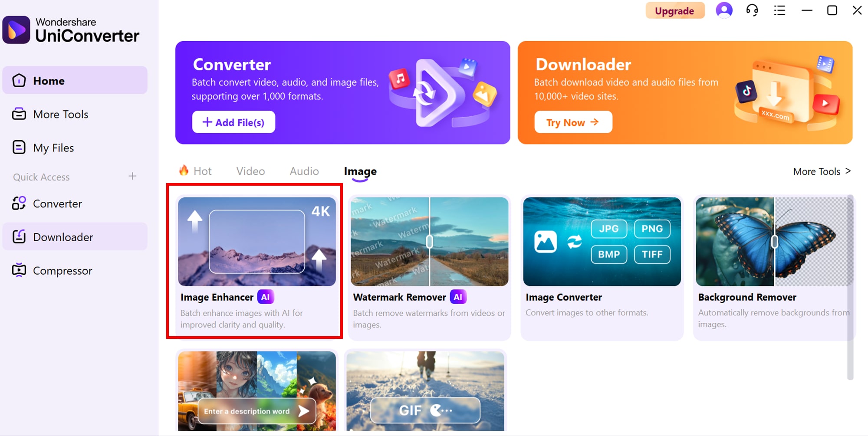Viewport: 868px width, 436px height.
Task: Switch to the Audio tab
Action: [304, 171]
